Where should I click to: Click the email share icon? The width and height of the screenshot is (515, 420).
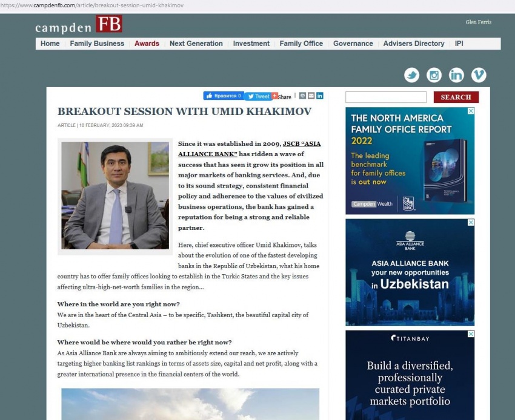311,96
